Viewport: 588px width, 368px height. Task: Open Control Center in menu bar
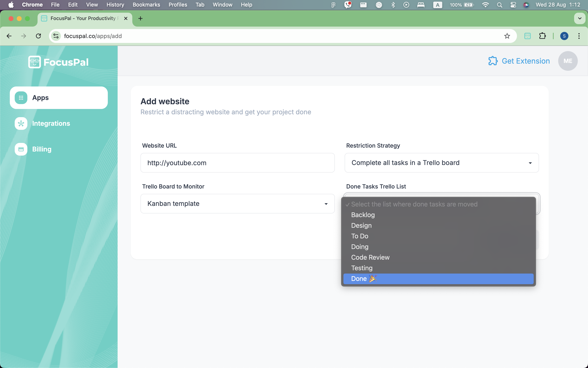[513, 5]
